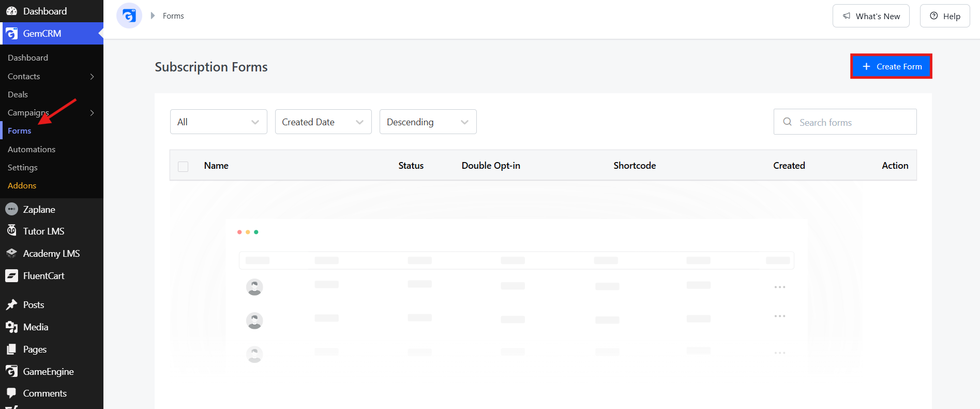Click the breadcrumb arrow before Forms
980x409 pixels.
[153, 16]
